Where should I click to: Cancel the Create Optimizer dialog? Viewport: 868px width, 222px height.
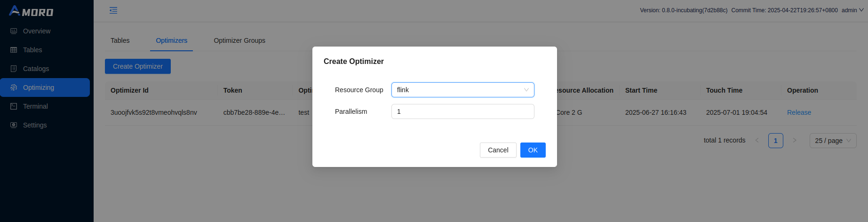498,150
